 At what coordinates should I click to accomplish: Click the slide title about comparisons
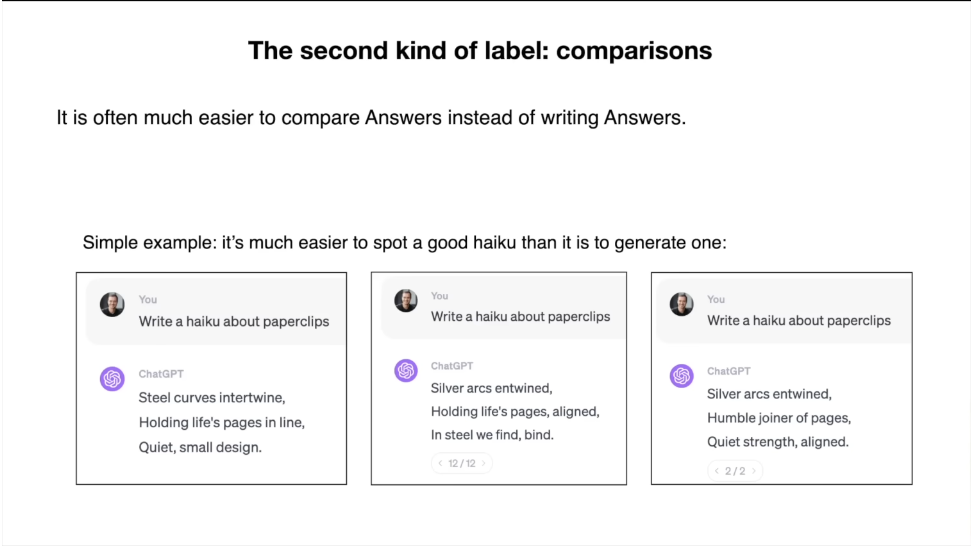(480, 51)
